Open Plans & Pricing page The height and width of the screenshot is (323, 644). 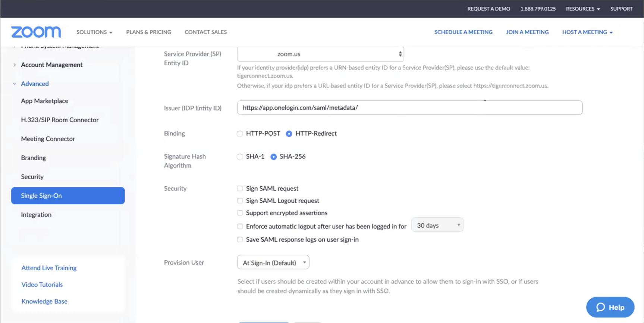click(148, 32)
